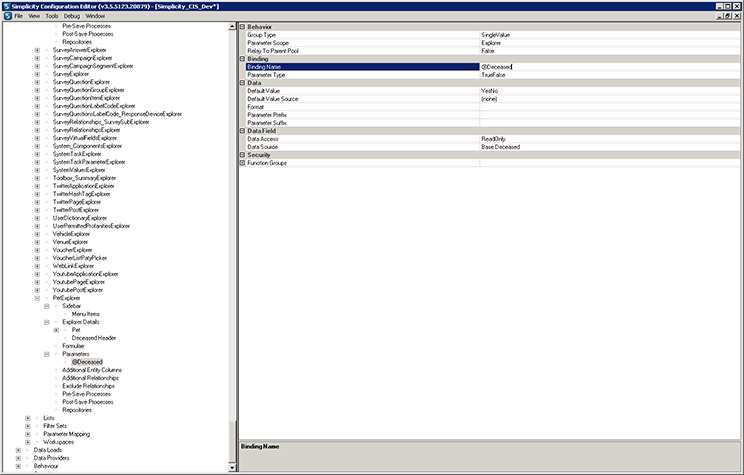The width and height of the screenshot is (744, 475).
Task: Click the empty Format value field
Action: (x=609, y=107)
